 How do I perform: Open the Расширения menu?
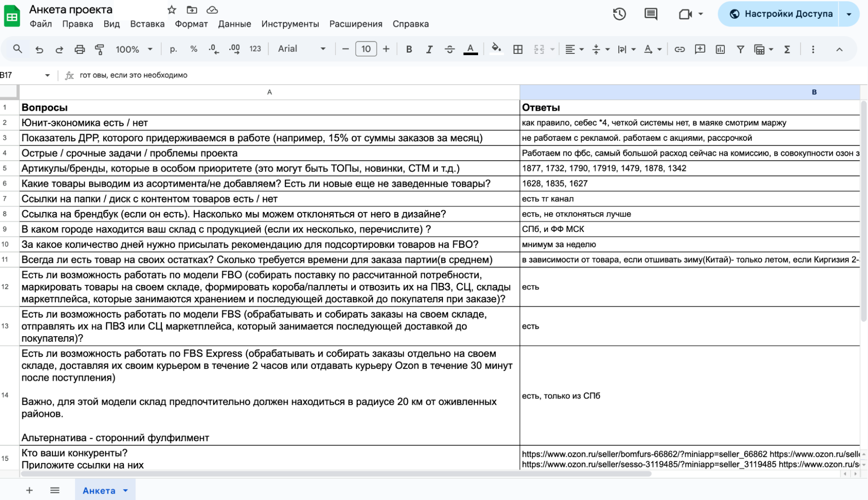click(356, 24)
